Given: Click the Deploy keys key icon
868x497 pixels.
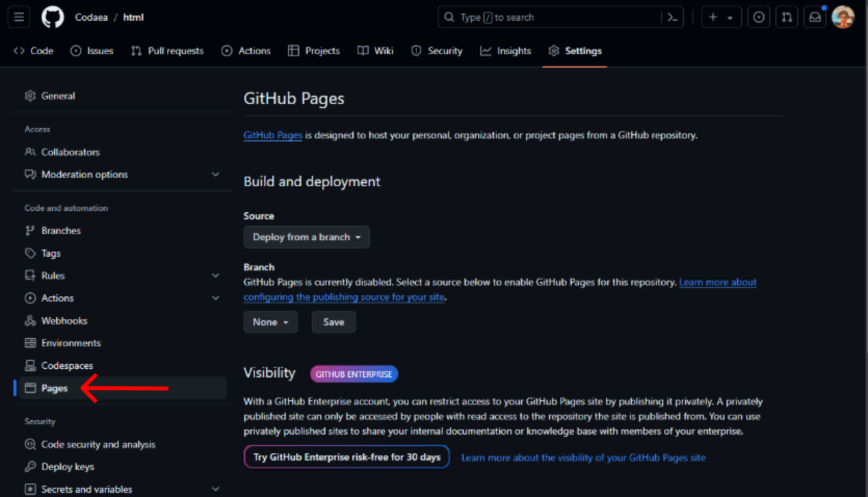Looking at the screenshot, I should tap(30, 467).
